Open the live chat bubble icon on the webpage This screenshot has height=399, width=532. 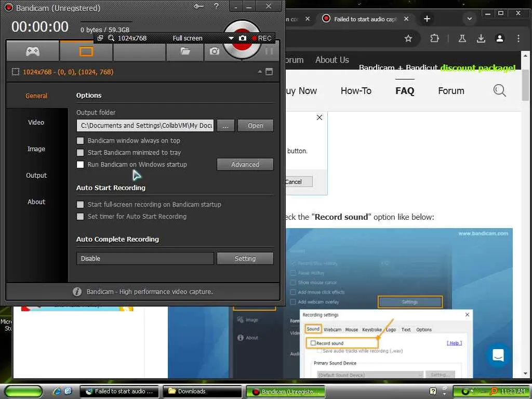[498, 355]
